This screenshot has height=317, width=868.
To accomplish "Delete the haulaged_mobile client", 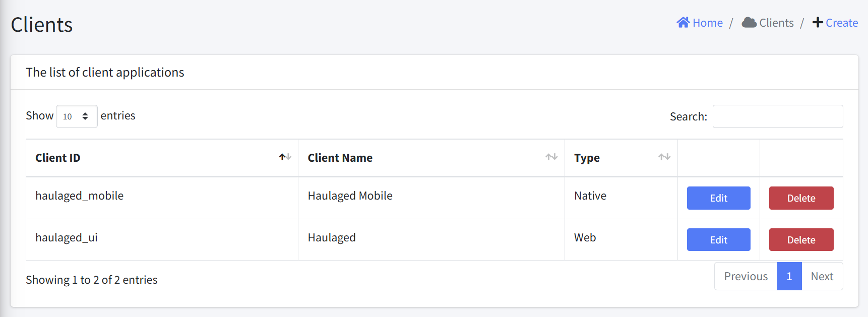I will 801,198.
